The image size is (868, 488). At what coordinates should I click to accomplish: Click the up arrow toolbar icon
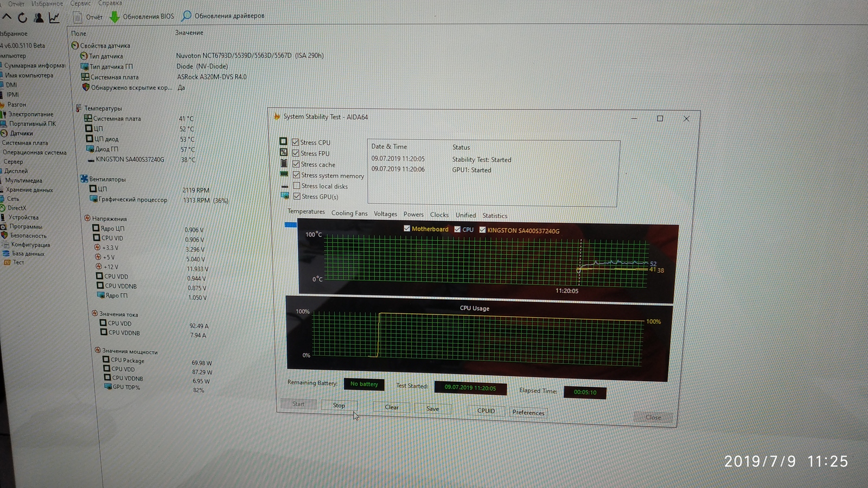point(7,17)
